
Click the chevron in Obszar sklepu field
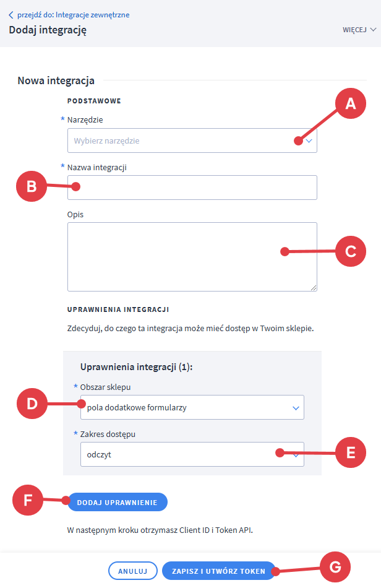295,408
